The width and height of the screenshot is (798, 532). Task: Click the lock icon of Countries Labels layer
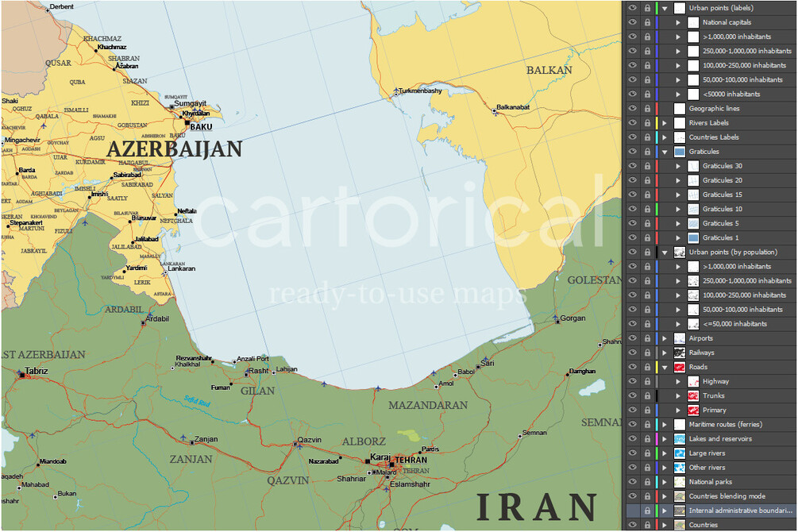[x=647, y=137]
